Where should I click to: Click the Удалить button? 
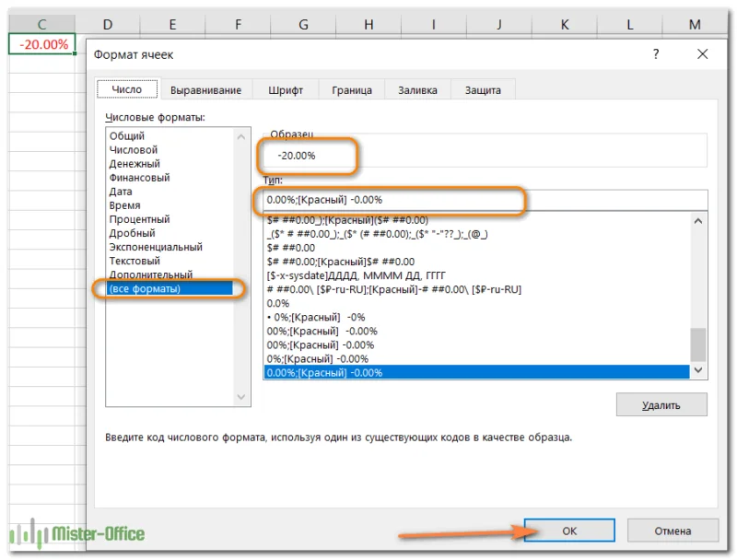point(661,404)
